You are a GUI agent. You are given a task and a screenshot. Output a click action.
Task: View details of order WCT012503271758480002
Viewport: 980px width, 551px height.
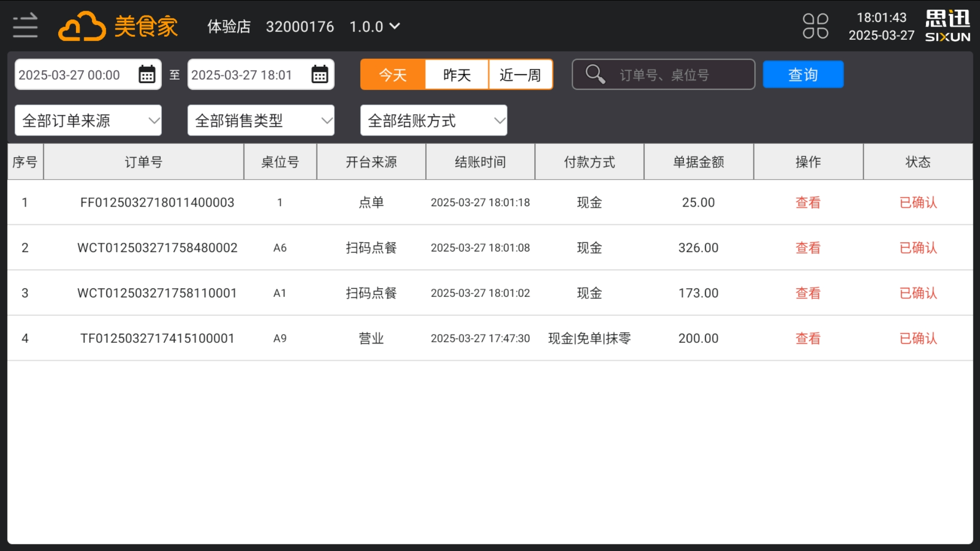[807, 247]
